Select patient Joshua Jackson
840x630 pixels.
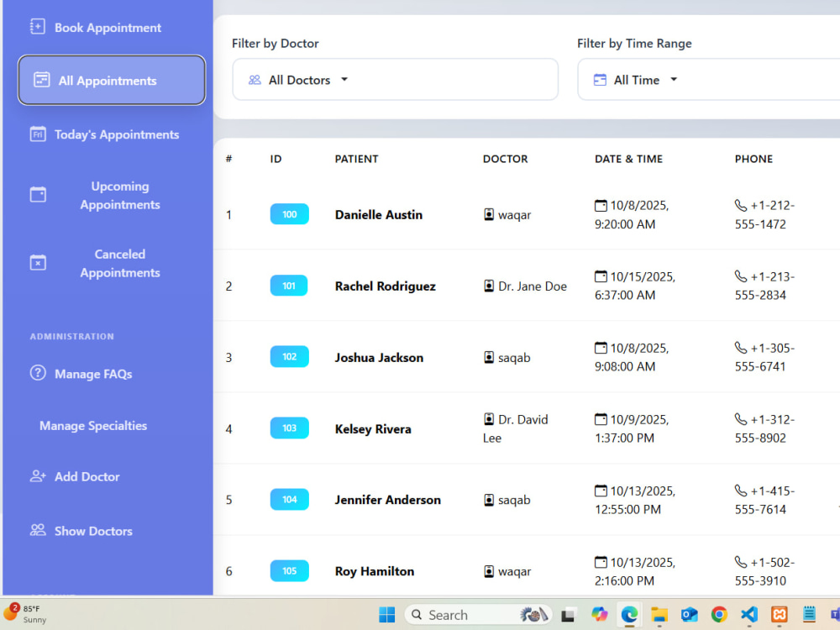[x=380, y=357]
